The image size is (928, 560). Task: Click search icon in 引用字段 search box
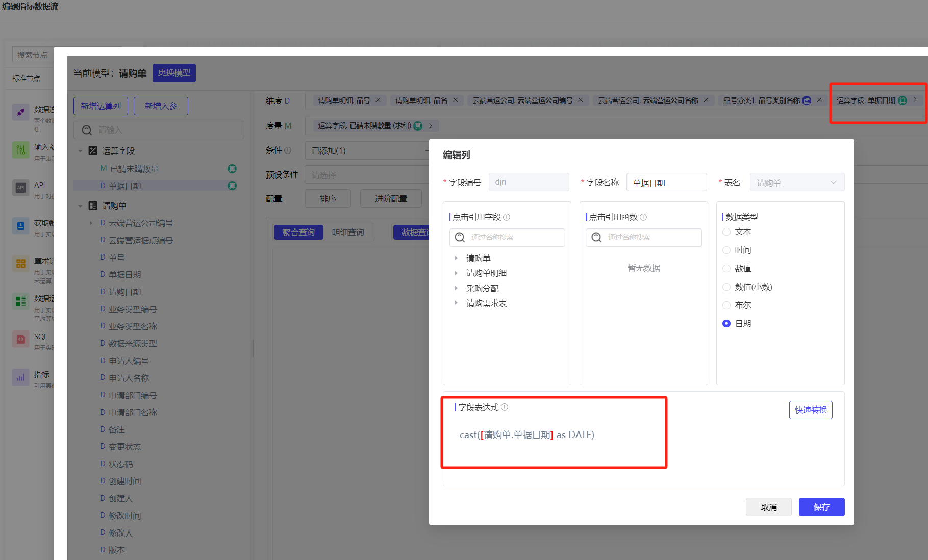(460, 237)
